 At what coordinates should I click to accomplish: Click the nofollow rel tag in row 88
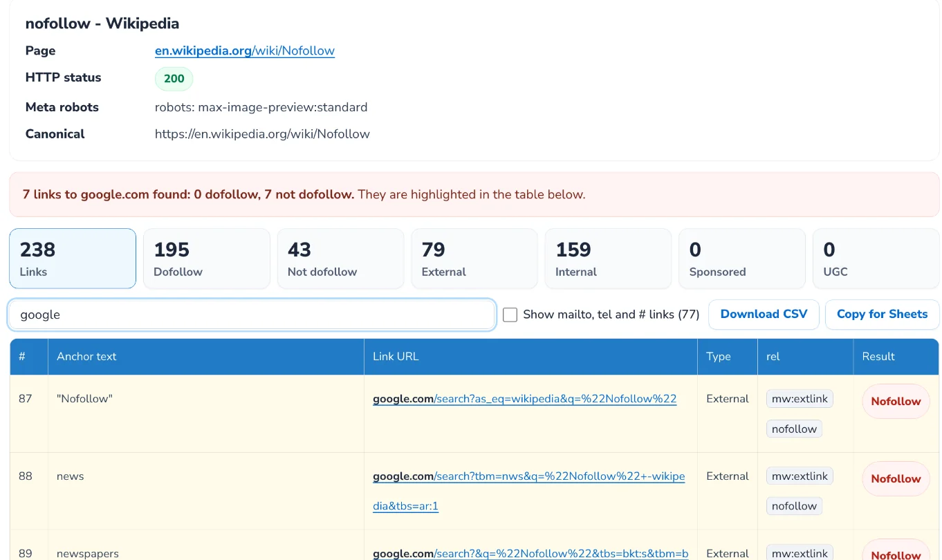coord(794,506)
